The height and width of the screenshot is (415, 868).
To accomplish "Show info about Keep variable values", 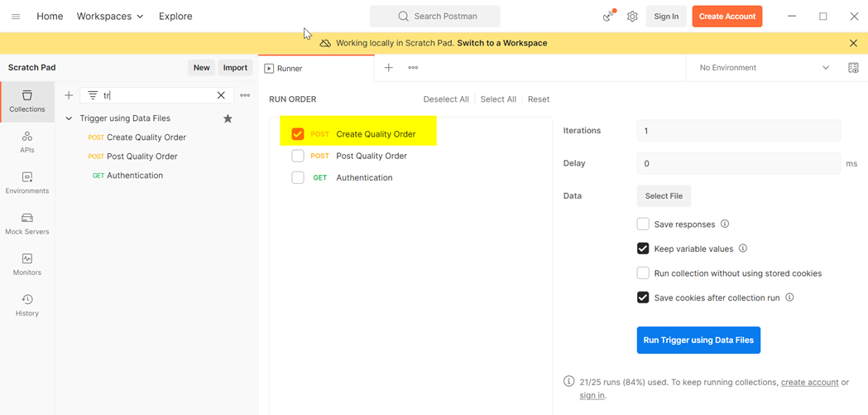I will (743, 249).
